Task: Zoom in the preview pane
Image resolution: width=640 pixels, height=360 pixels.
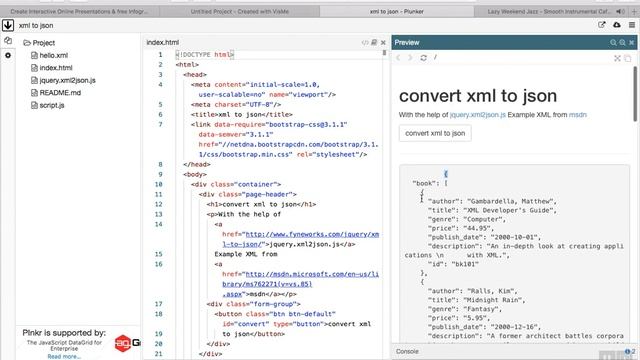Action: [622, 42]
